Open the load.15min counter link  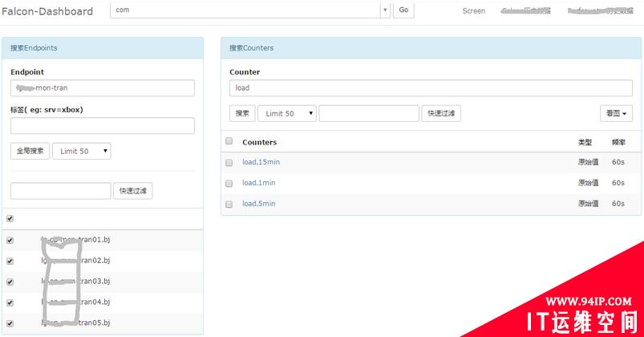click(261, 162)
